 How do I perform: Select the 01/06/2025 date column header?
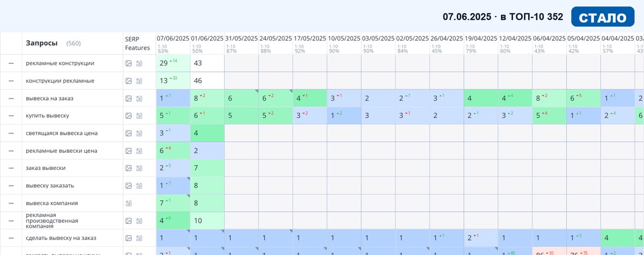tap(207, 39)
